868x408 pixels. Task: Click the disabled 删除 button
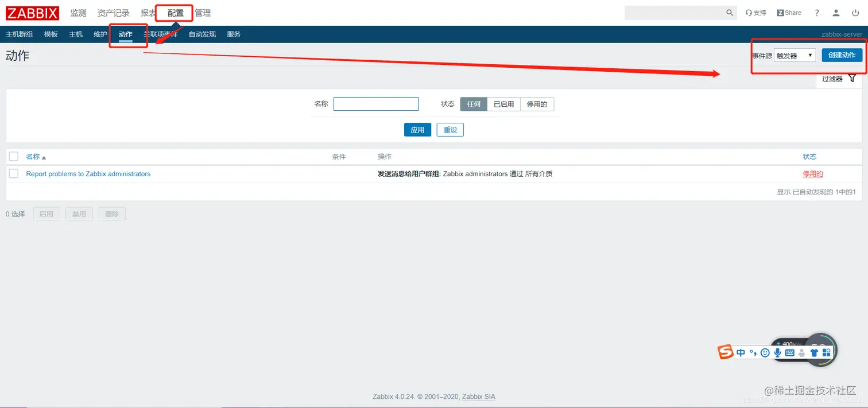coord(112,214)
